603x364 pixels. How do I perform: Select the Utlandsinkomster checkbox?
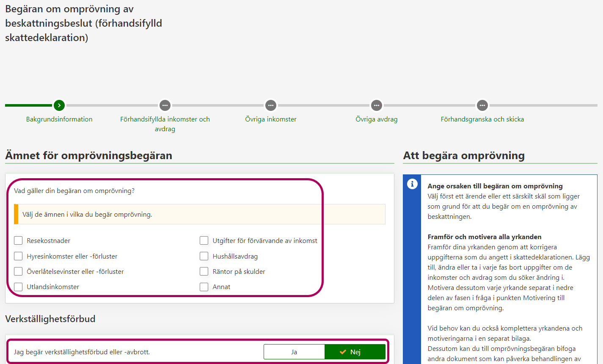[18, 287]
